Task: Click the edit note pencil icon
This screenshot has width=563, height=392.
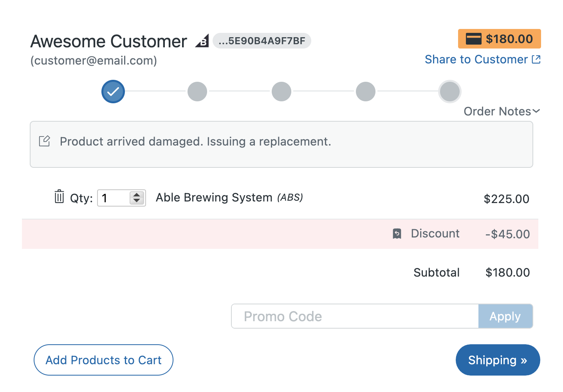Action: [x=44, y=141]
